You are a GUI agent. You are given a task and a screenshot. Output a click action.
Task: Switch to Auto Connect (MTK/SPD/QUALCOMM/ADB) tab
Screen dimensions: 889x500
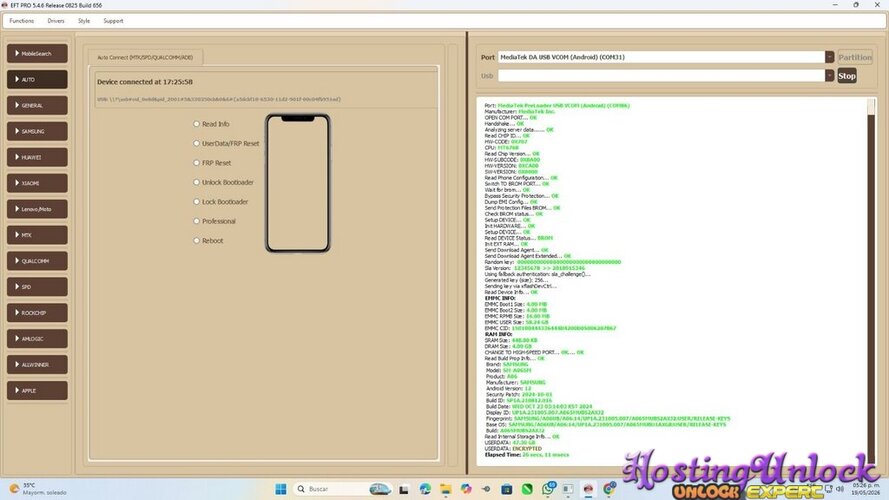click(x=145, y=57)
